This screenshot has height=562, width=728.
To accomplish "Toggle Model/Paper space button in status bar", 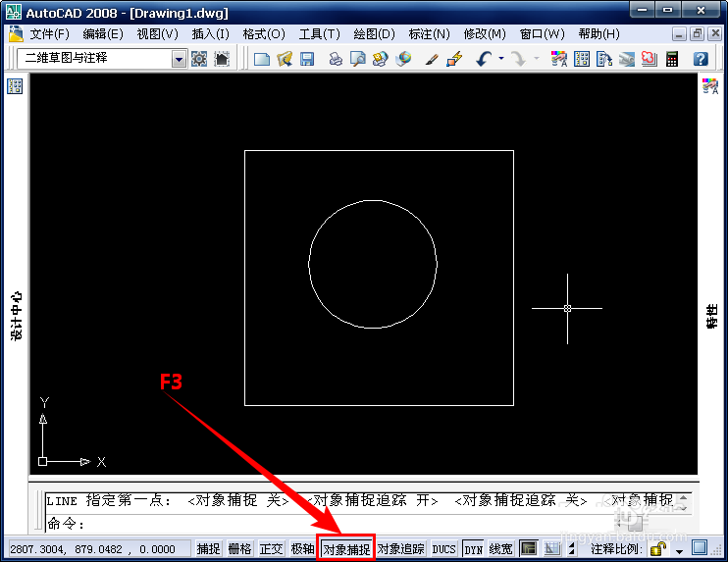I will pyautogui.click(x=528, y=549).
